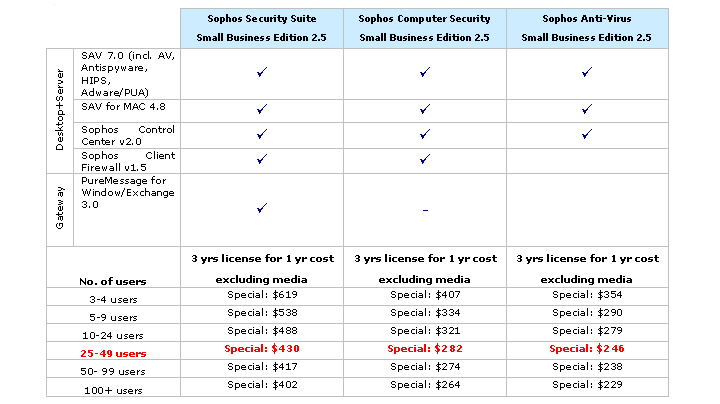The image size is (720, 404).
Task: Click Control Center checkmark under Anti-Virus column
Action: [587, 133]
